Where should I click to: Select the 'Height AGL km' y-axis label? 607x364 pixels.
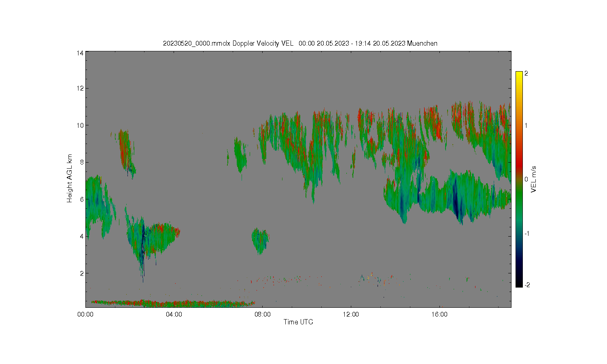click(70, 178)
